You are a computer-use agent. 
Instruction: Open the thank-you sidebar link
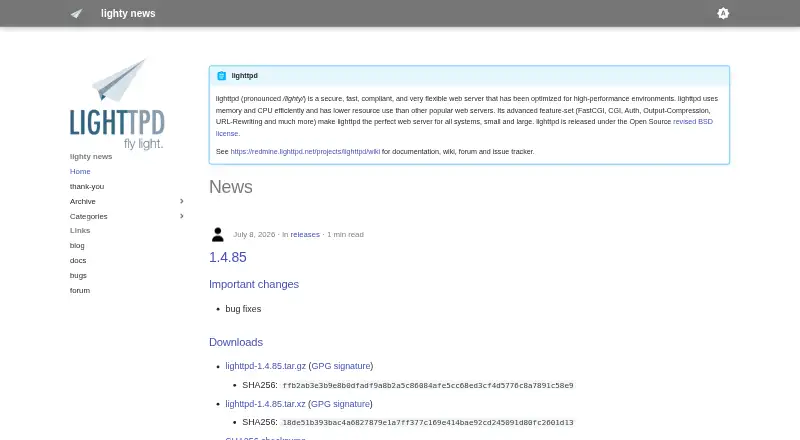[x=87, y=186]
